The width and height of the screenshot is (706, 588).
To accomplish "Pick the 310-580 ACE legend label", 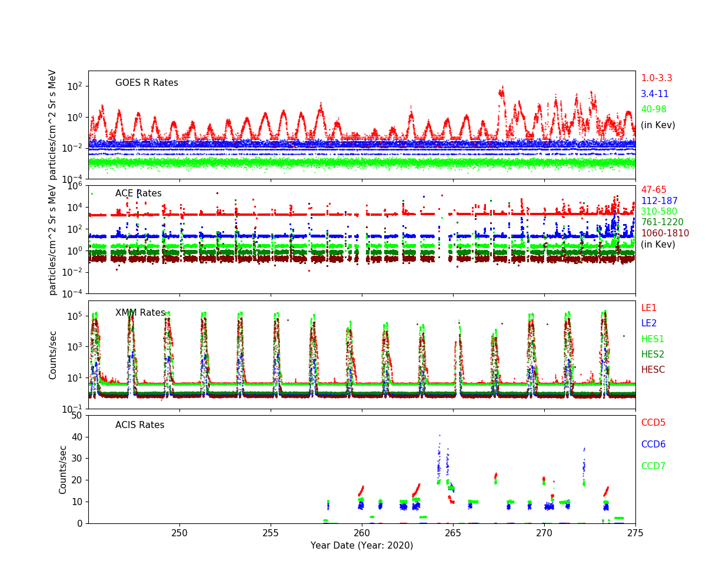I will [x=659, y=212].
